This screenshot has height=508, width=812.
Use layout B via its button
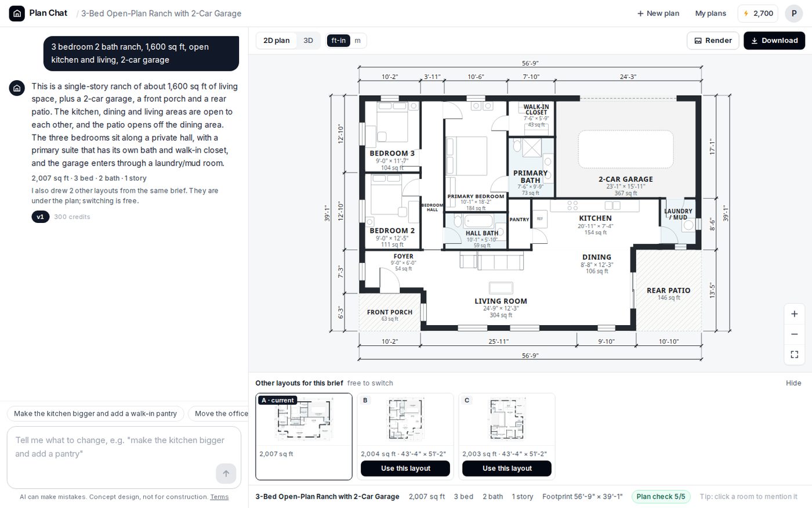pos(405,469)
